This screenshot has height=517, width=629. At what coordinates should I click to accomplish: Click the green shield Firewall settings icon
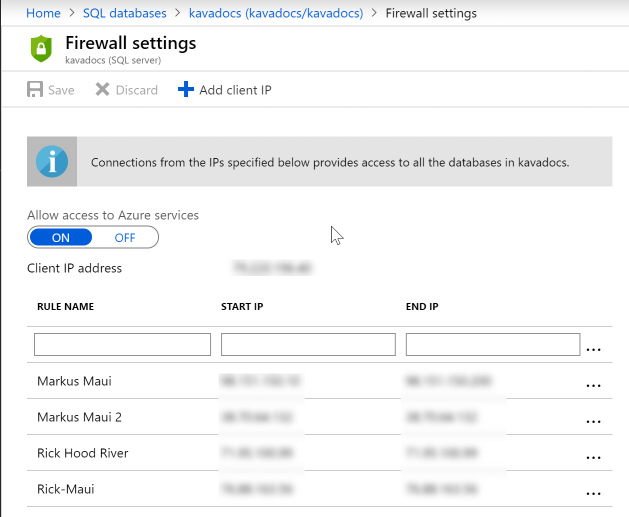click(x=41, y=49)
